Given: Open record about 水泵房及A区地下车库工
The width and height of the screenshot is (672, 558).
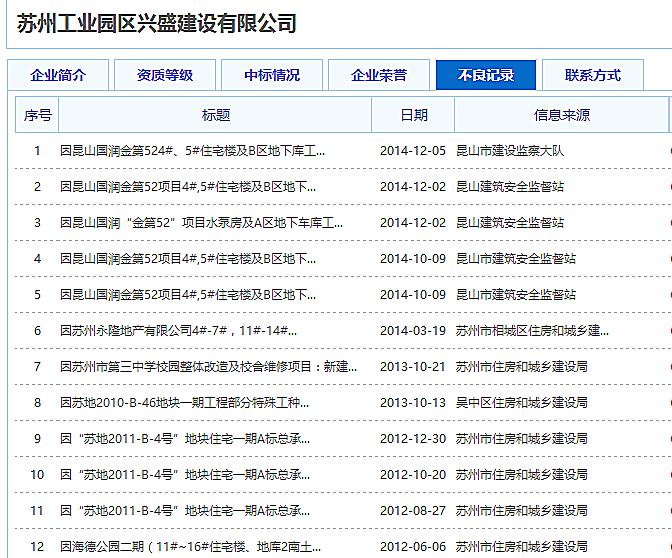Looking at the screenshot, I should (201, 223).
